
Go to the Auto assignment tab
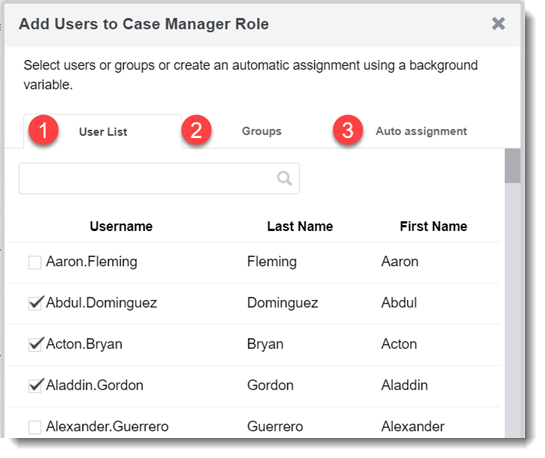click(x=421, y=131)
